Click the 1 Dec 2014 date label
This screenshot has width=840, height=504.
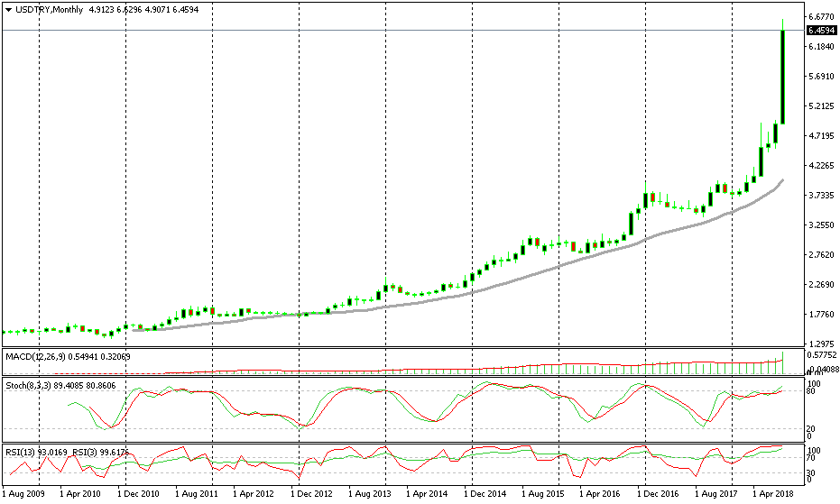485,493
